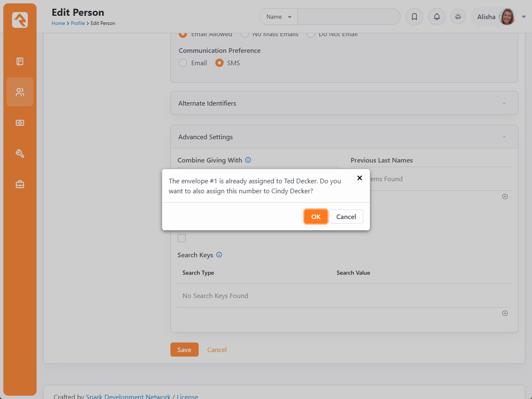Image resolution: width=532 pixels, height=399 pixels.
Task: Open the Intranet sidebar section icon
Action: [20, 62]
